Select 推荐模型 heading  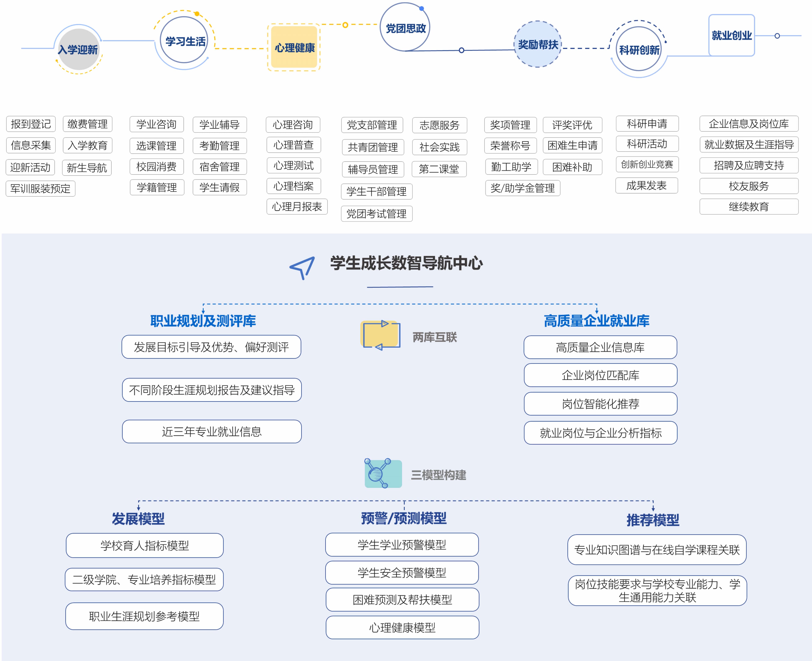(653, 520)
